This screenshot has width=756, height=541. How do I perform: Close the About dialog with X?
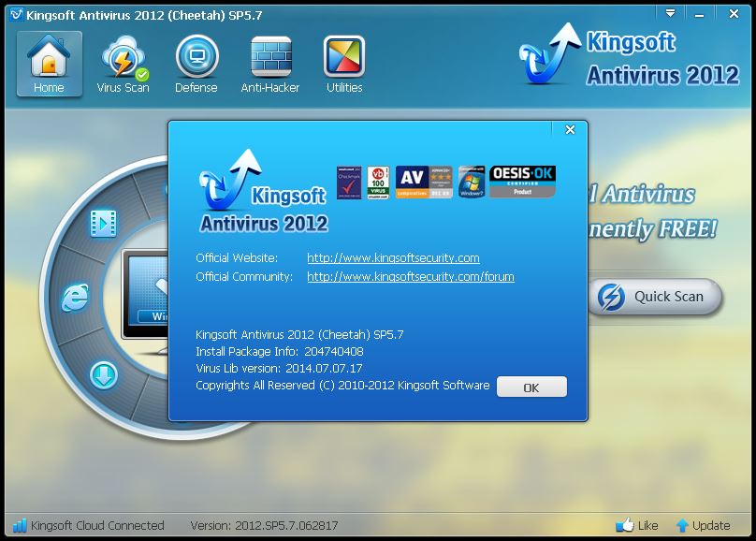570,130
